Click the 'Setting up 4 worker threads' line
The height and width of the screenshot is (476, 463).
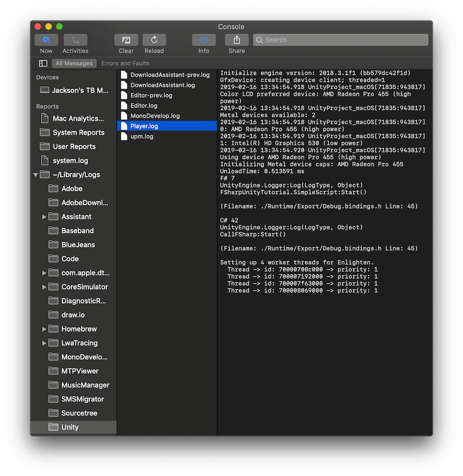click(297, 262)
